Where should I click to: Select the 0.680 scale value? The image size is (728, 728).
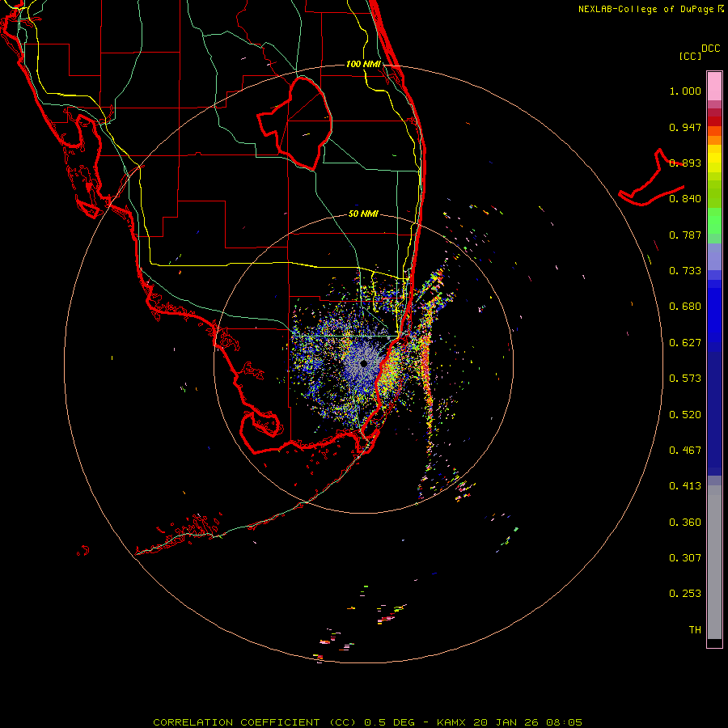pos(685,307)
